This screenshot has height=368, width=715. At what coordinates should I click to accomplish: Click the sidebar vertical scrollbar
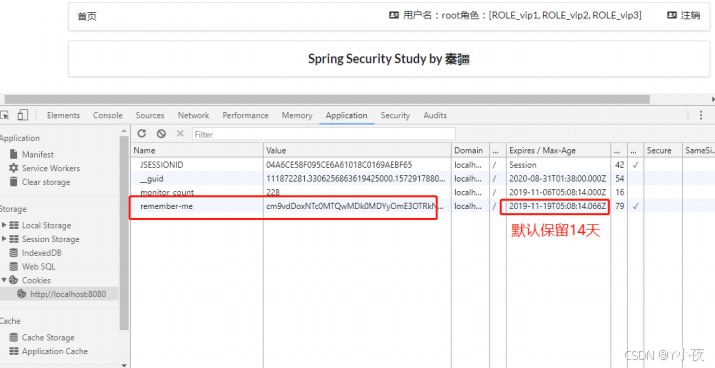124,233
